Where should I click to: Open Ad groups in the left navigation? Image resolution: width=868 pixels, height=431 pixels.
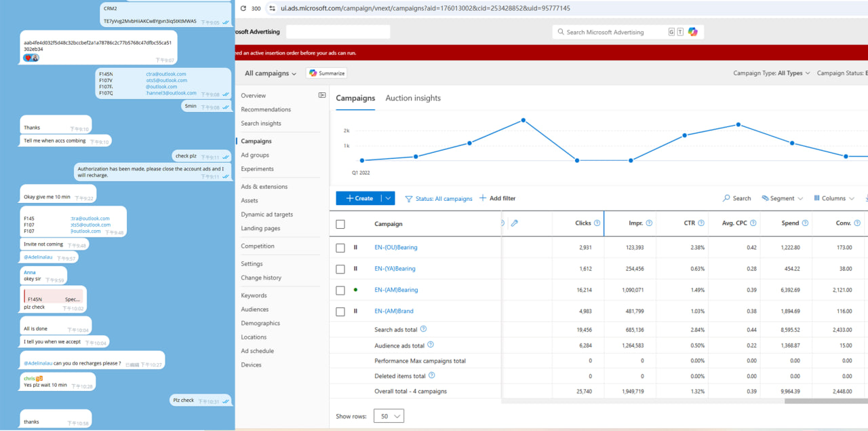coord(255,155)
